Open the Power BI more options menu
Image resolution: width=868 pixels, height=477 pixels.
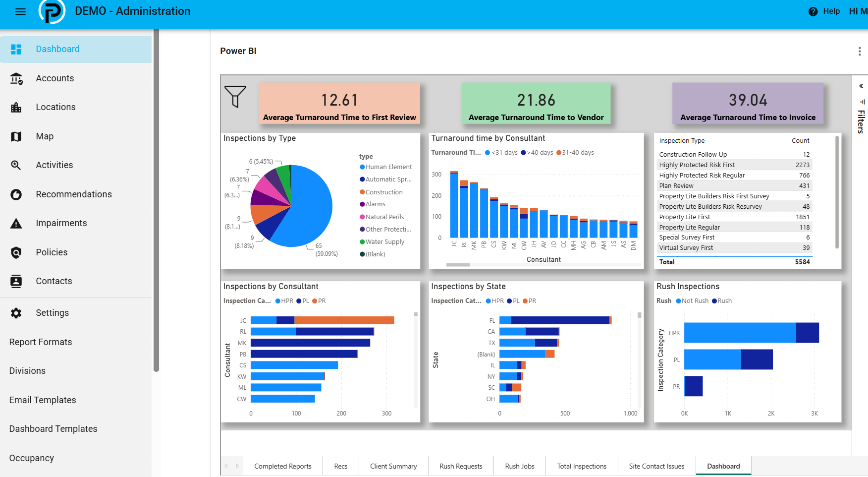pos(860,51)
